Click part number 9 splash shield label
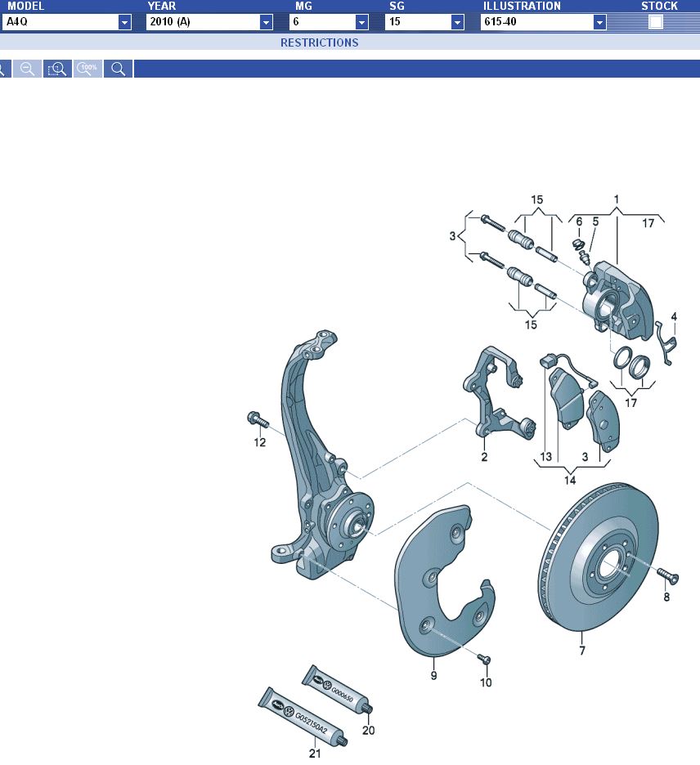Viewport: 700px width, 765px height. [x=433, y=675]
